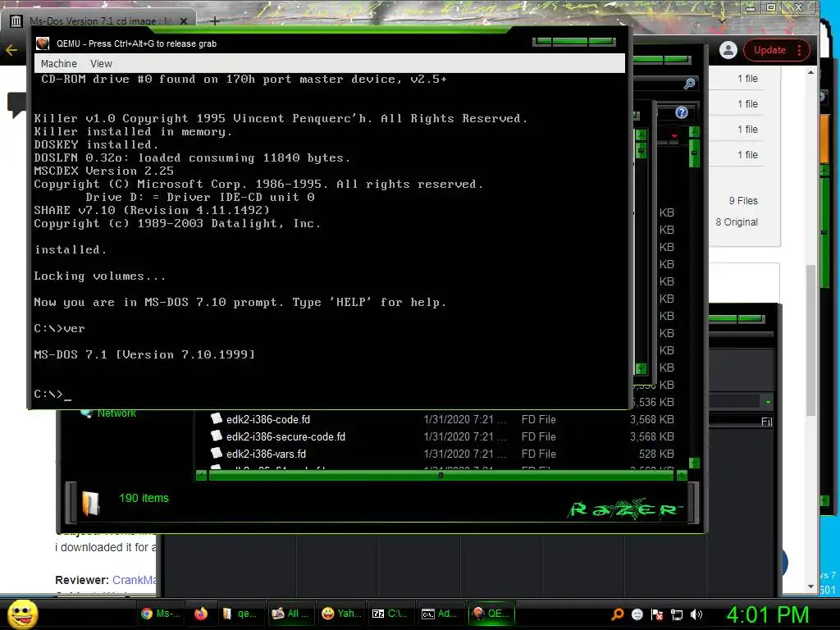Open Network in explorer navigation pane
The image size is (840, 630).
(116, 413)
